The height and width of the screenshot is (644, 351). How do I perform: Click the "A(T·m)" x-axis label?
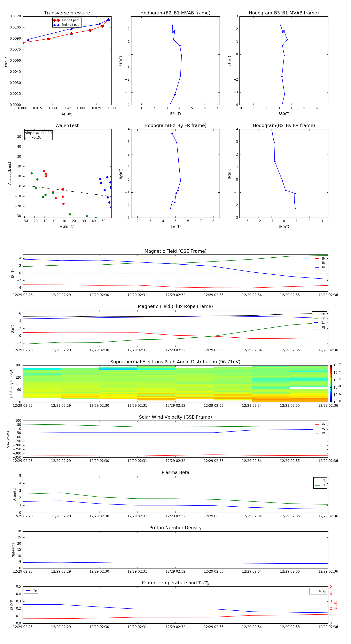(x=67, y=114)
